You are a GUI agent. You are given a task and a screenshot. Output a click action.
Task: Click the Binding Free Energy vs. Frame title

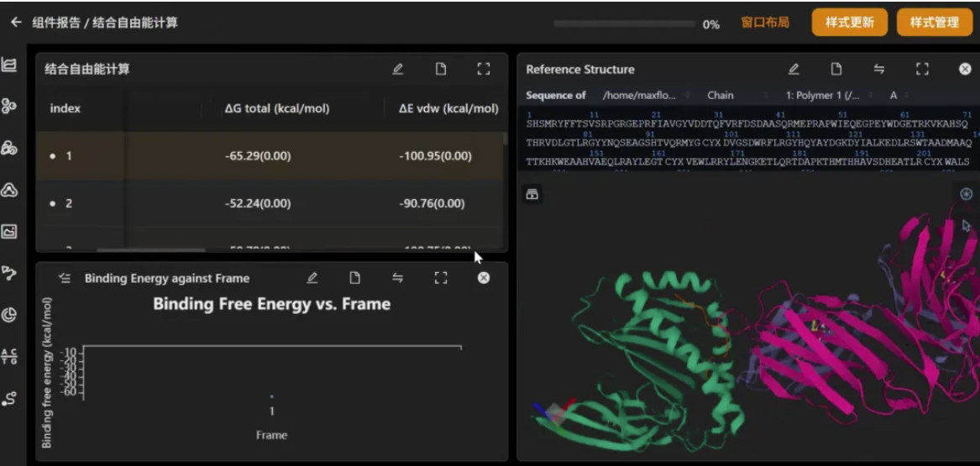coord(272,304)
